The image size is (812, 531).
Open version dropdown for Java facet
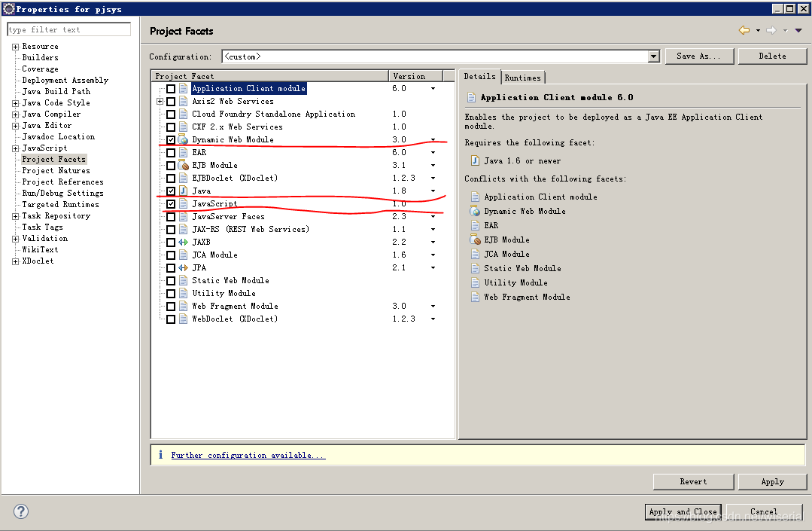[x=433, y=191]
